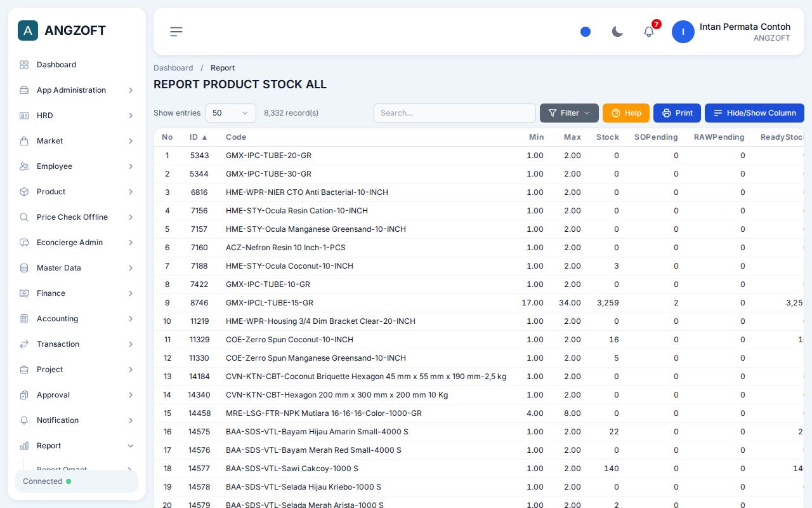
Task: Click the blue theme color dot
Action: (x=586, y=32)
